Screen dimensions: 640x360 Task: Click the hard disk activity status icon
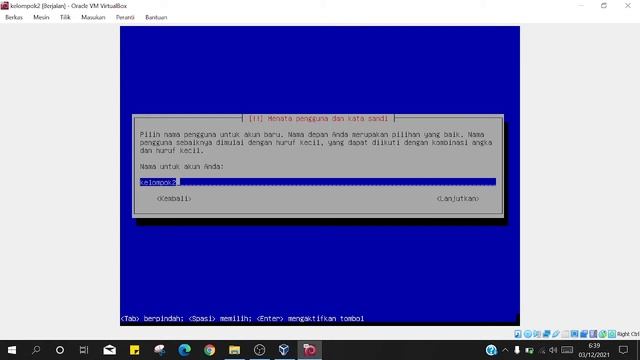tap(518, 334)
